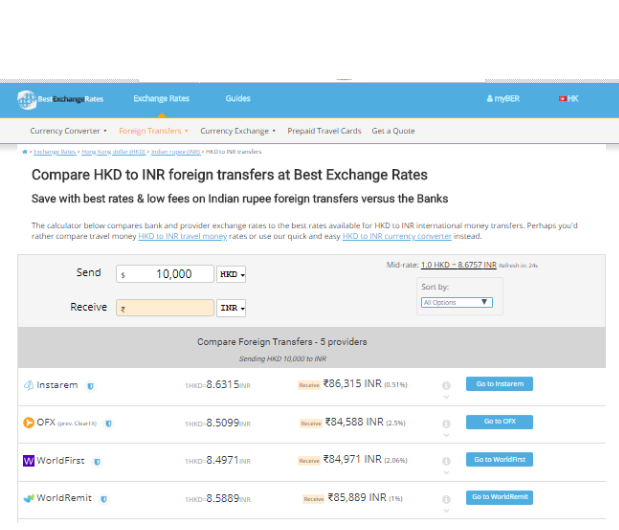Go to Prepaid Travel Cards
The image size is (619, 530).
pos(324,131)
